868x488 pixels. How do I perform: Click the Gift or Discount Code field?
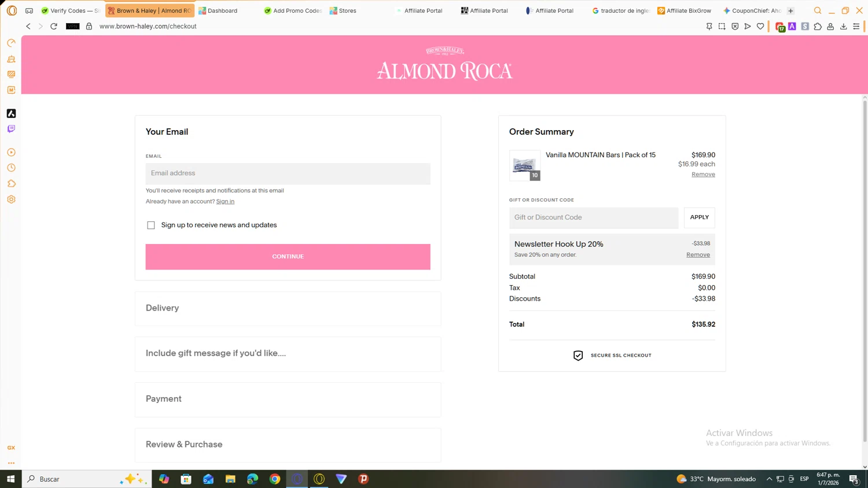[594, 218]
